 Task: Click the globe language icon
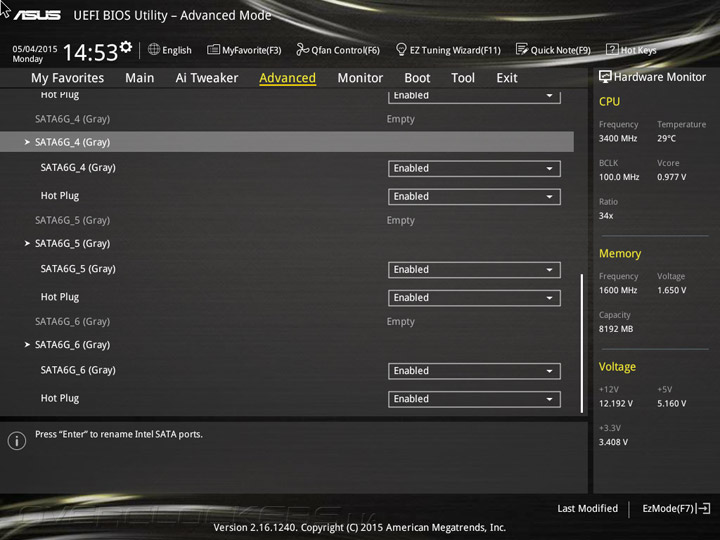[x=154, y=49]
